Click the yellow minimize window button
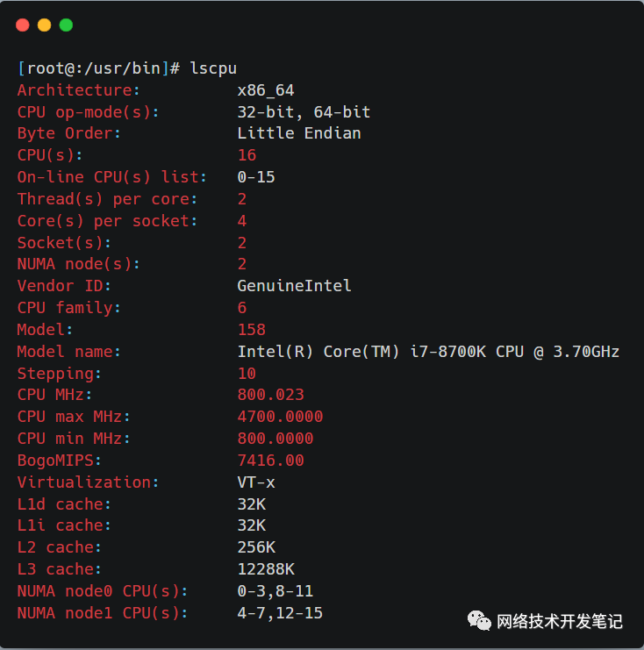 pyautogui.click(x=44, y=25)
